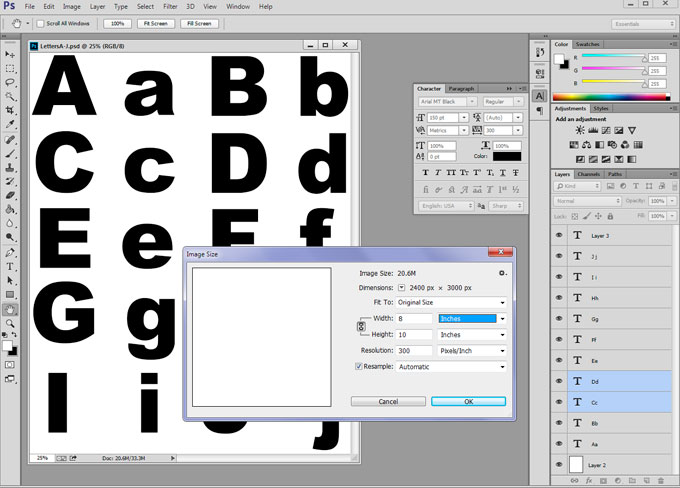Open the layer blend mode dropdown

pos(588,201)
